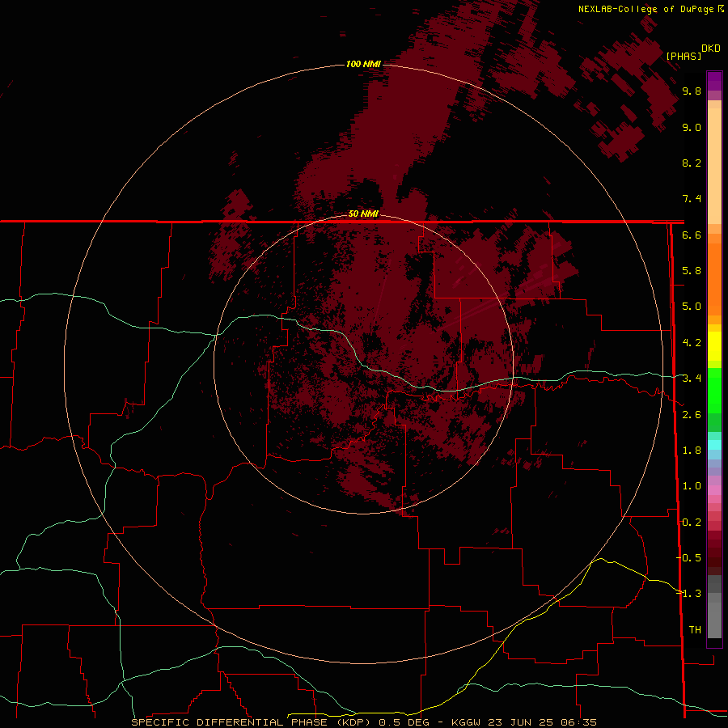Click the 100 NMI range ring label
The height and width of the screenshot is (728, 728).
(x=363, y=64)
